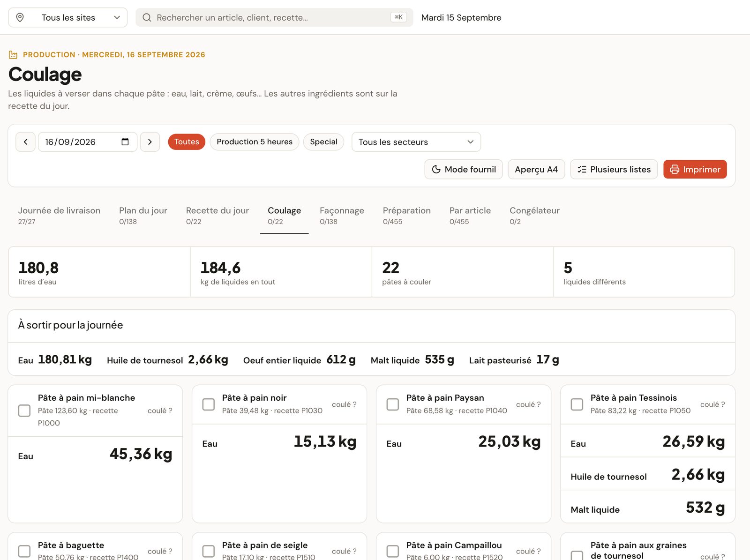Click the search magnifier icon

pyautogui.click(x=147, y=17)
